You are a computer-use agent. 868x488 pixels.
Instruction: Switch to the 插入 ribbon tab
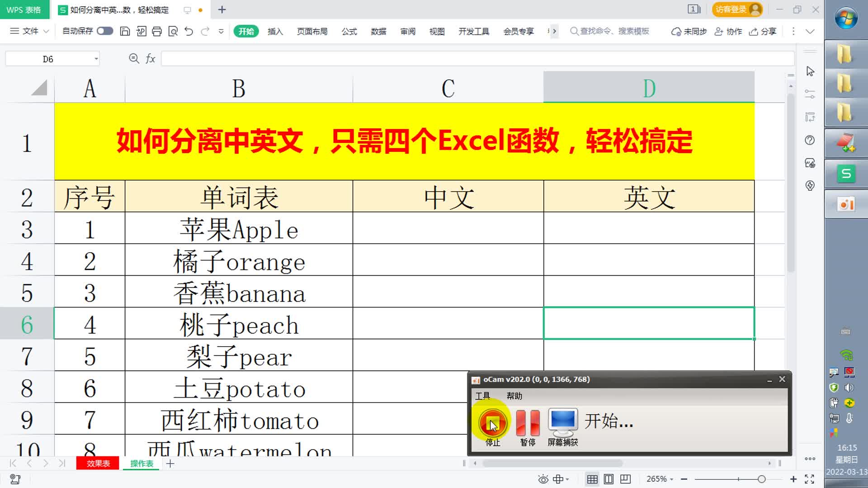[275, 31]
